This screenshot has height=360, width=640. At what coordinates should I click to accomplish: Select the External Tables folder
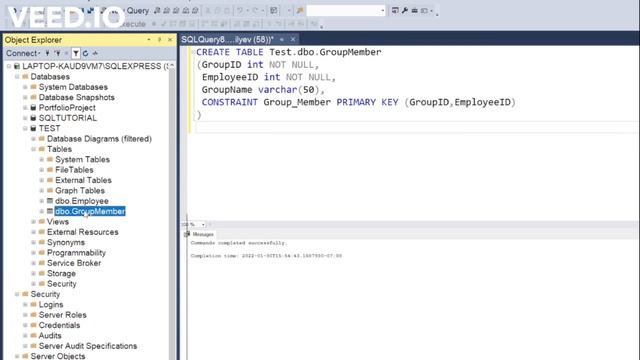tap(83, 180)
